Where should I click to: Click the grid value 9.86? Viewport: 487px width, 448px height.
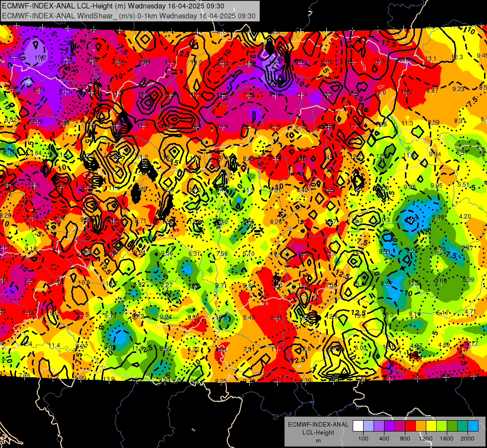click(x=410, y=187)
